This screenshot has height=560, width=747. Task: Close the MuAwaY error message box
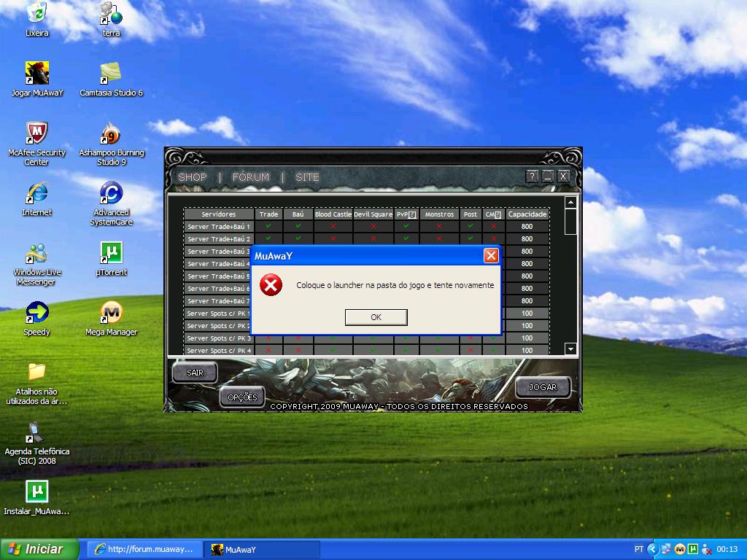tap(491, 256)
